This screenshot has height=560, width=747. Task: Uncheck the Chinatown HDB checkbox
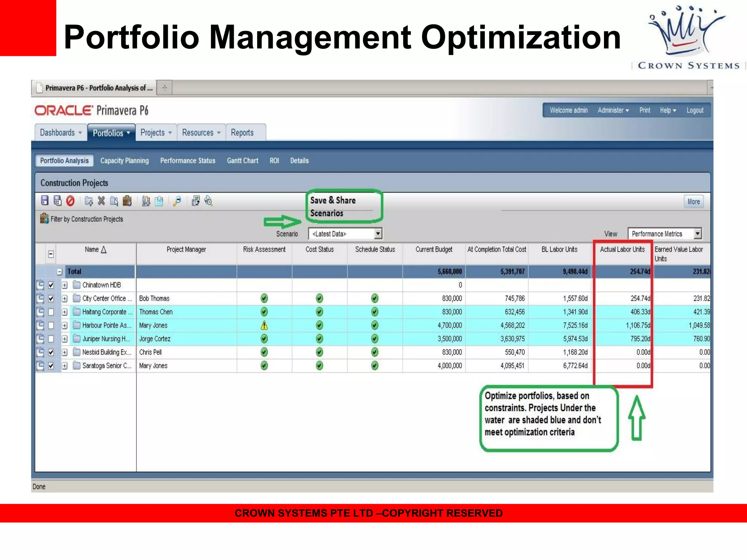click(51, 285)
